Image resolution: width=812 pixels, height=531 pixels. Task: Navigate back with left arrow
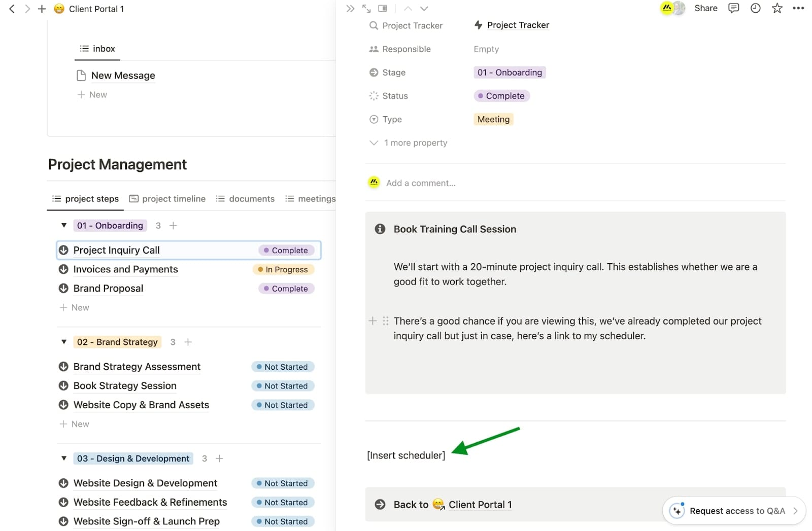12,9
